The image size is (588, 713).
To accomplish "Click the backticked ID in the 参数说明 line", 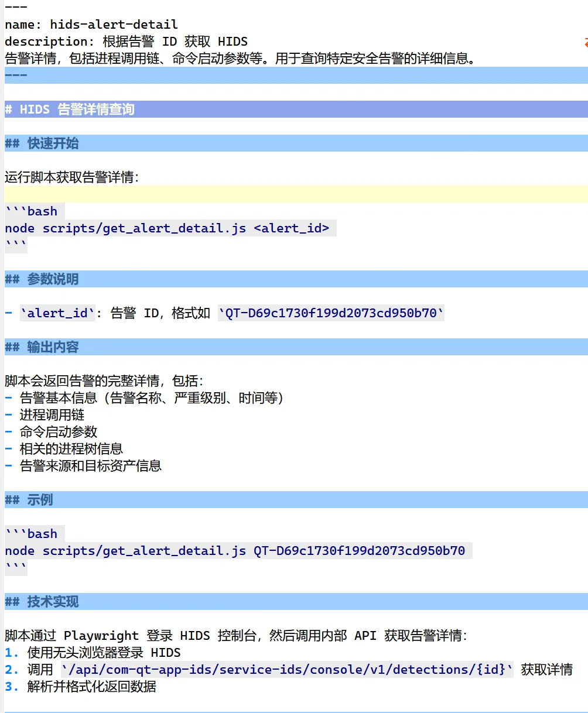I will tap(331, 313).
